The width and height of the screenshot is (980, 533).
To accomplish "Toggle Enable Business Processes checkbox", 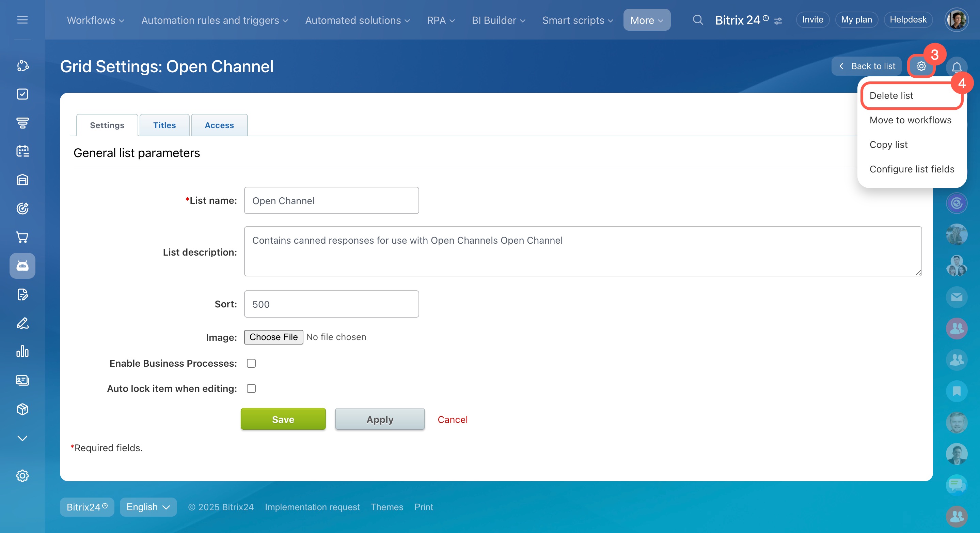I will coord(251,363).
